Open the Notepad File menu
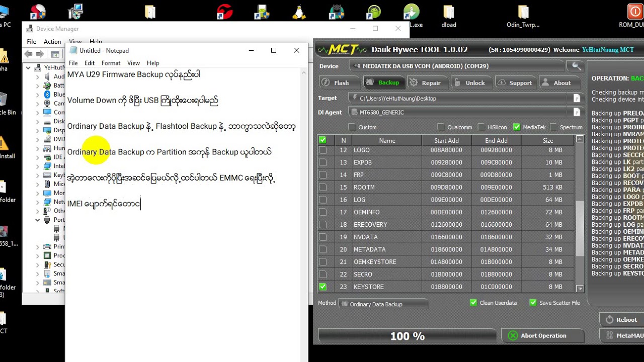Screen dimensions: 644x362 coord(73,63)
